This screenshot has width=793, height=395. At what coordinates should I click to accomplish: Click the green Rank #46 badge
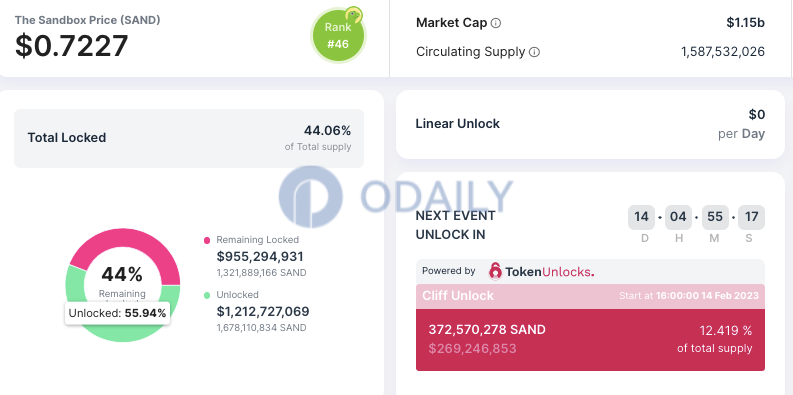click(338, 36)
